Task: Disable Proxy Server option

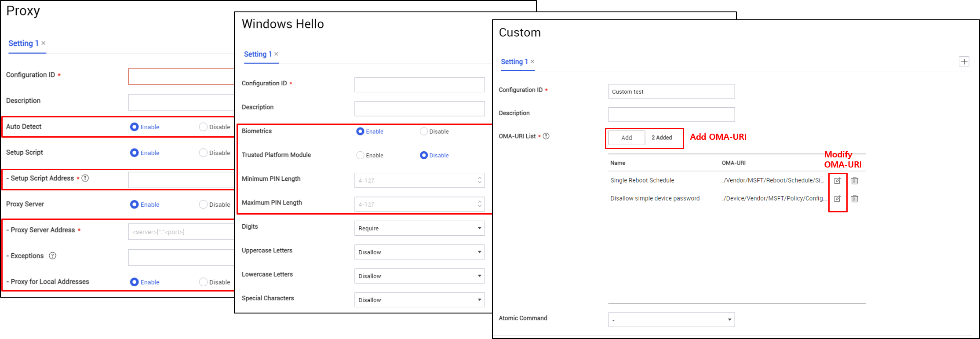Action: (203, 204)
